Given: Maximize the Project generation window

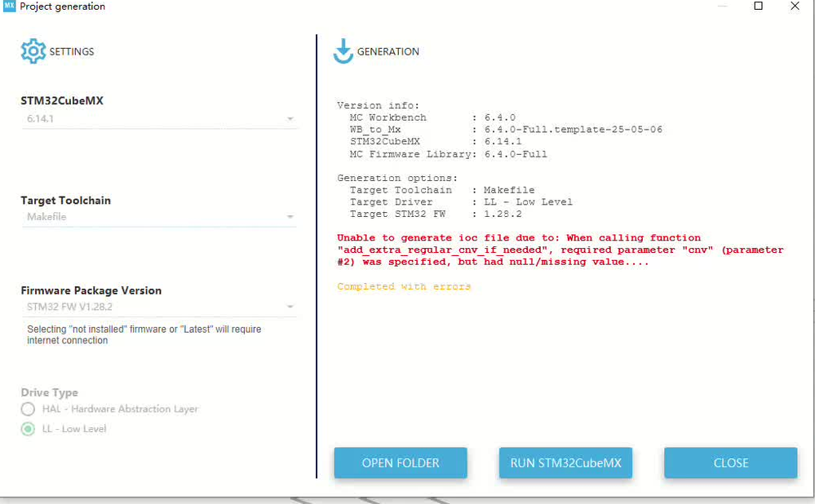Looking at the screenshot, I should 759,7.
